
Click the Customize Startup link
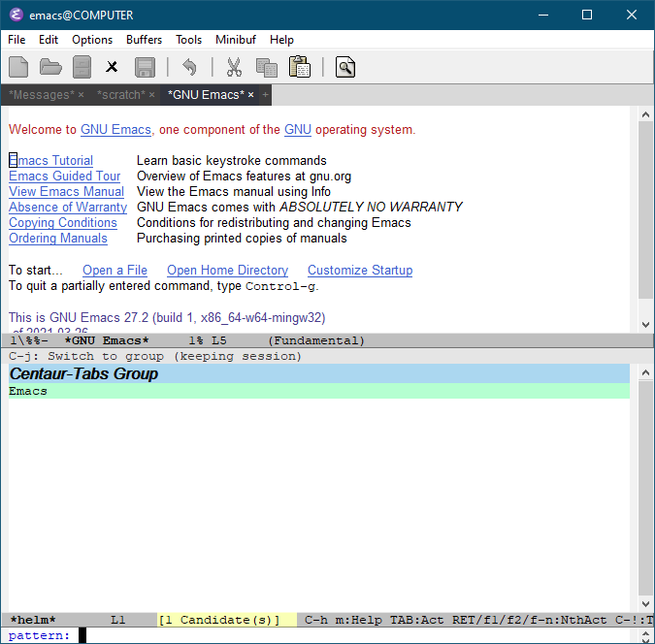click(360, 271)
